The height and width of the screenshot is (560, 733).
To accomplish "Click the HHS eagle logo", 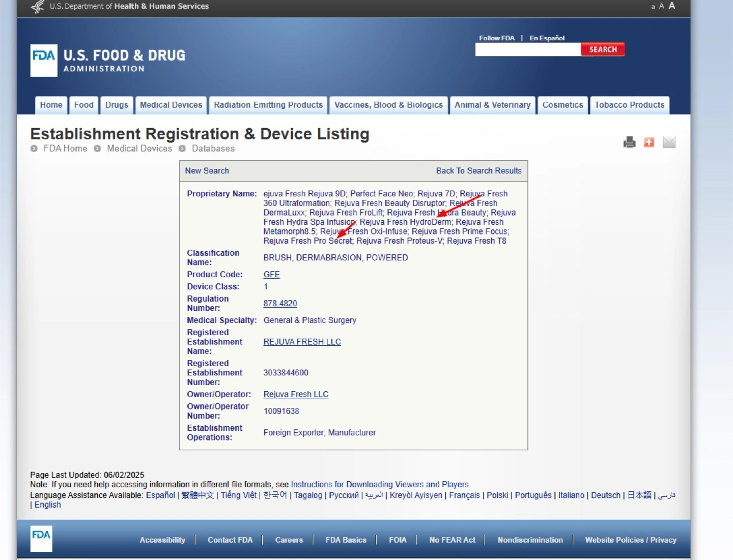I will [38, 6].
